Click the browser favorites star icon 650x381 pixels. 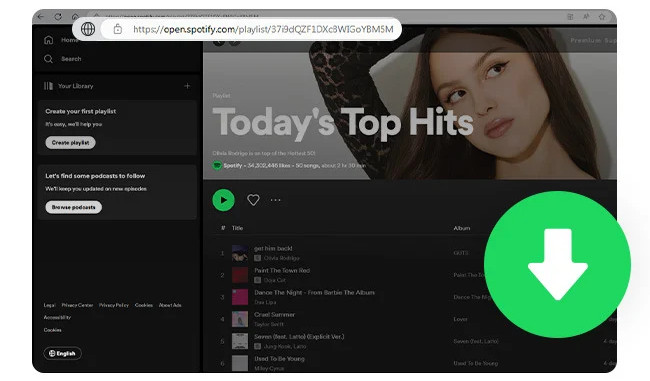[601, 17]
